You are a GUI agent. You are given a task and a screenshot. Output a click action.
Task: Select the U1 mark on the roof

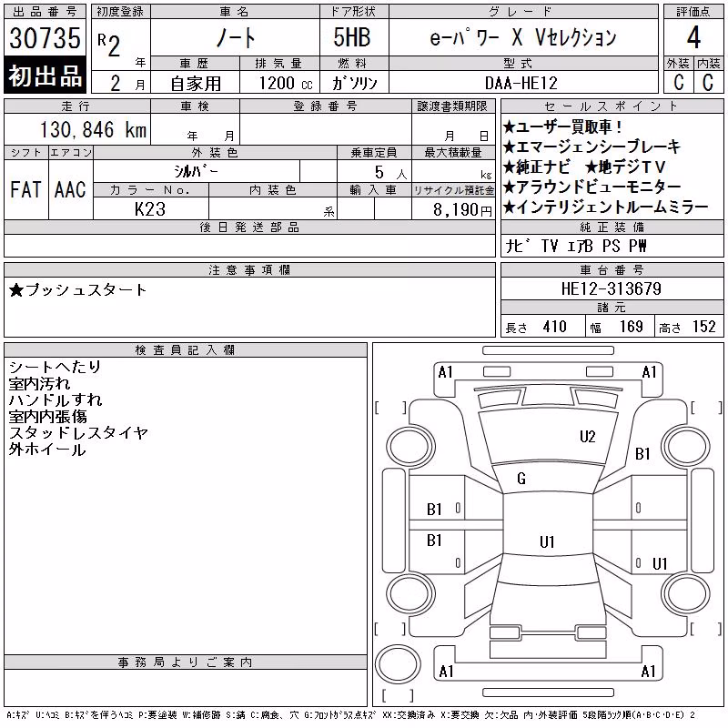coord(547,541)
